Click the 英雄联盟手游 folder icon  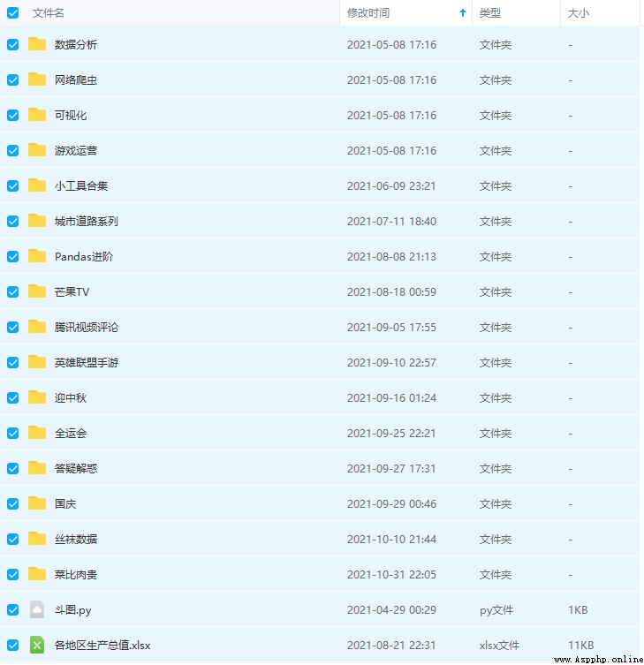(x=37, y=362)
